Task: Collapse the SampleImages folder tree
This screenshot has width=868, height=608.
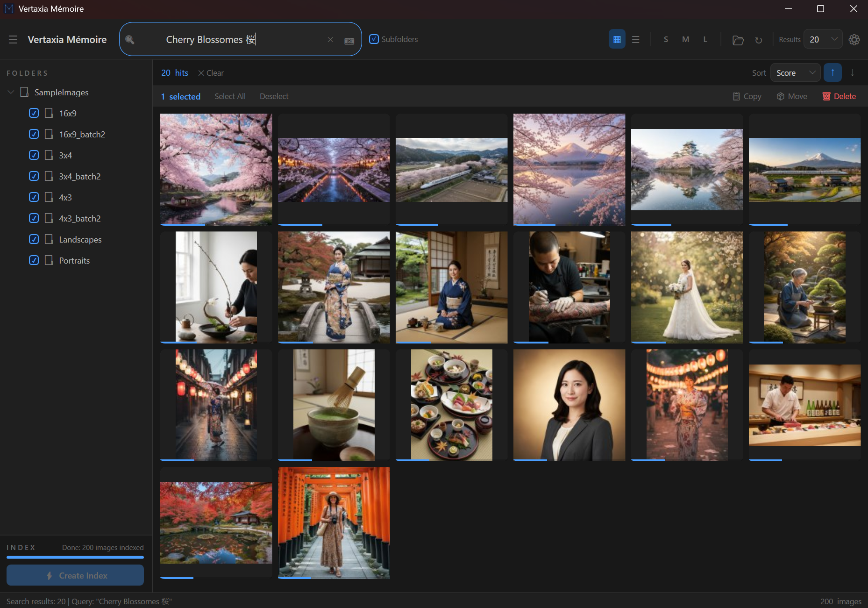Action: 11,93
